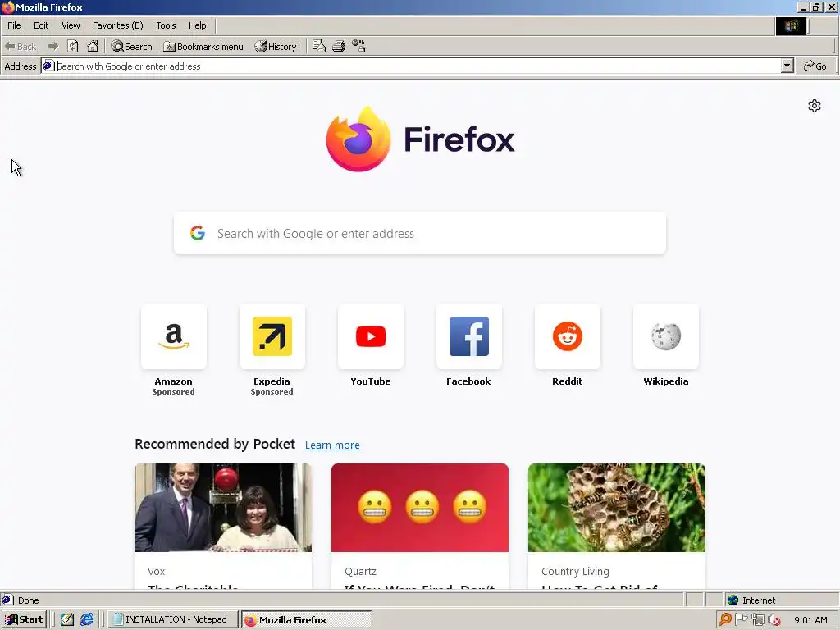The width and height of the screenshot is (840, 630).
Task: Click the flag icon in system tray
Action: pos(742,619)
